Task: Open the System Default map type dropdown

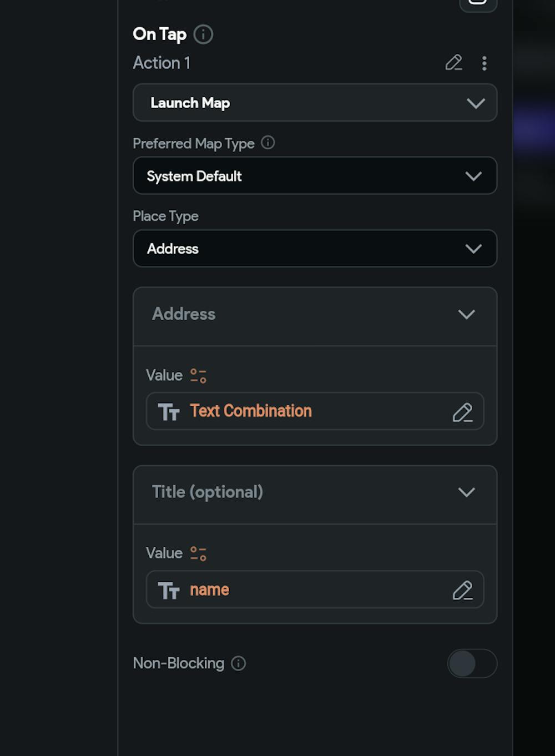Action: click(x=315, y=176)
